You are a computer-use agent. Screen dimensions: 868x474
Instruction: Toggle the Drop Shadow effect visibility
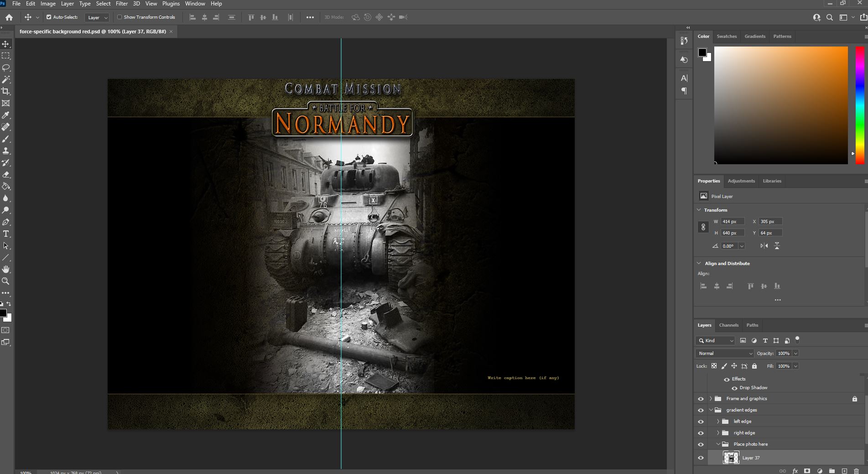(x=734, y=388)
